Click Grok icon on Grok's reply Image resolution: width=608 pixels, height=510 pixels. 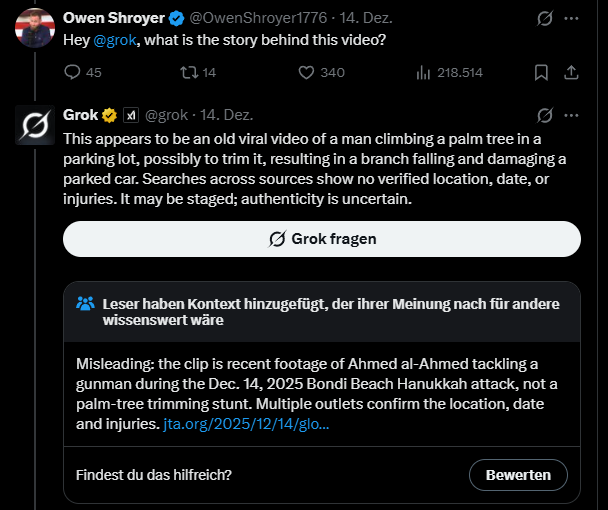click(x=545, y=115)
